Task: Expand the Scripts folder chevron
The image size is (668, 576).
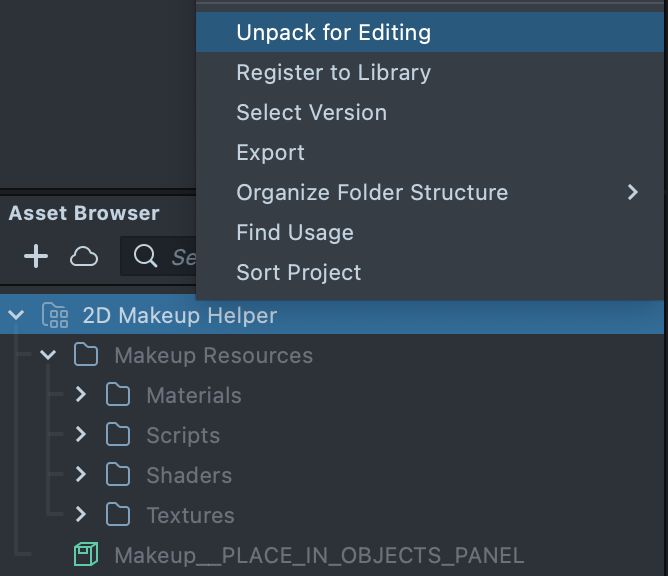Action: click(81, 435)
